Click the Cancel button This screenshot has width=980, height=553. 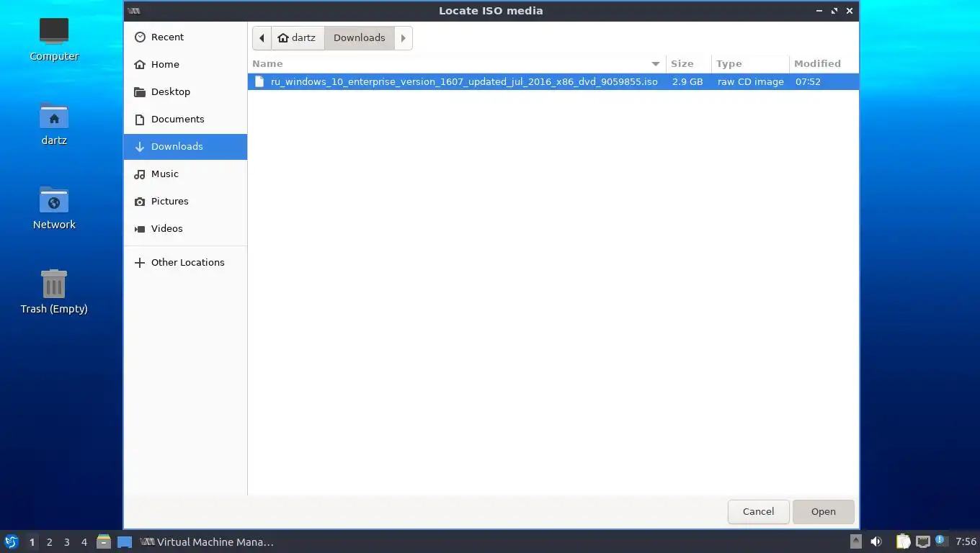click(x=758, y=511)
